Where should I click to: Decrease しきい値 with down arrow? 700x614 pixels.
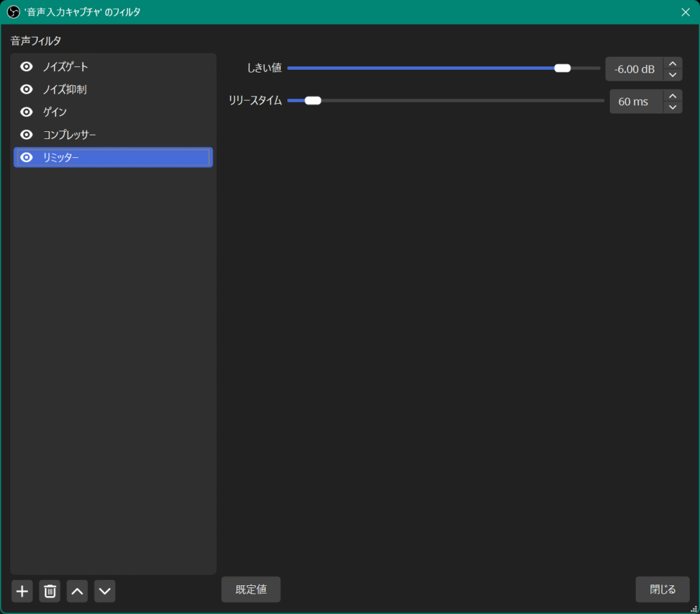point(673,75)
